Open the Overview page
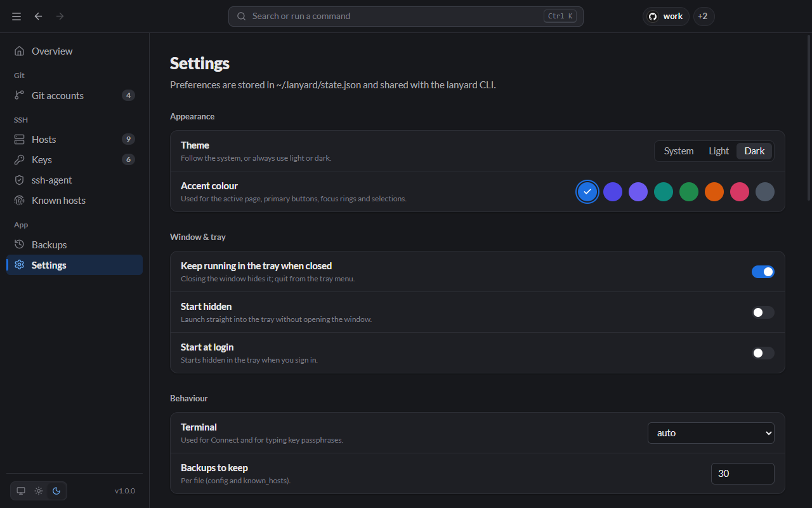Viewport: 812px width, 508px height. tap(75, 51)
